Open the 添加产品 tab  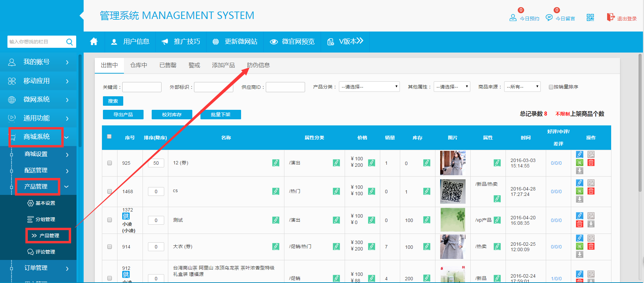223,65
